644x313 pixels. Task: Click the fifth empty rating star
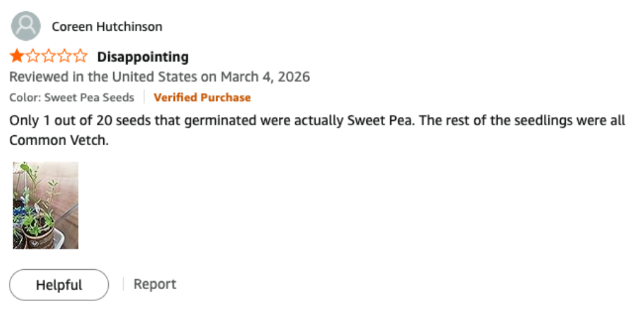point(80,57)
